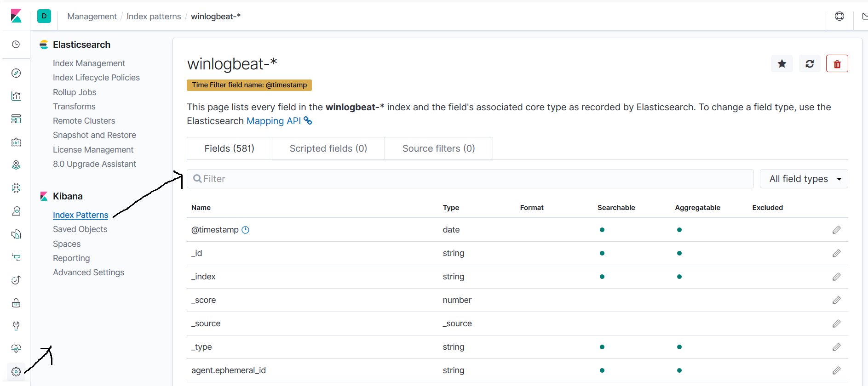Click the @timestamp field name

coord(215,230)
